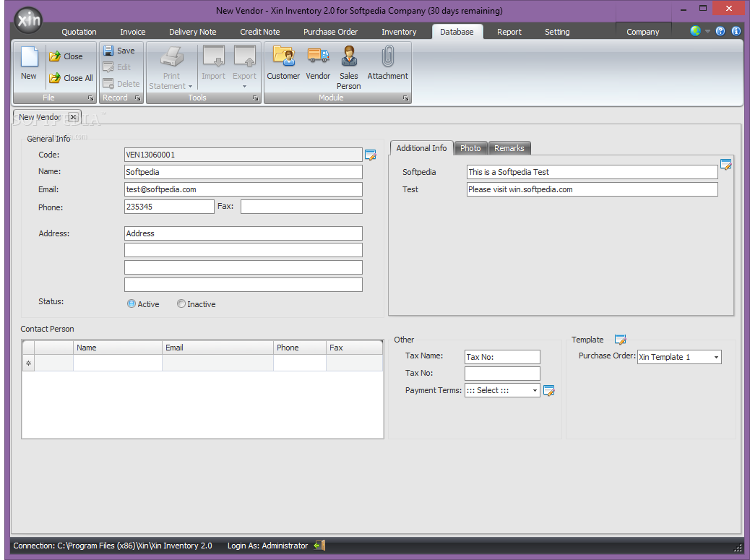Click the Delete record button
Image resolution: width=750 pixels, height=560 pixels.
(121, 84)
